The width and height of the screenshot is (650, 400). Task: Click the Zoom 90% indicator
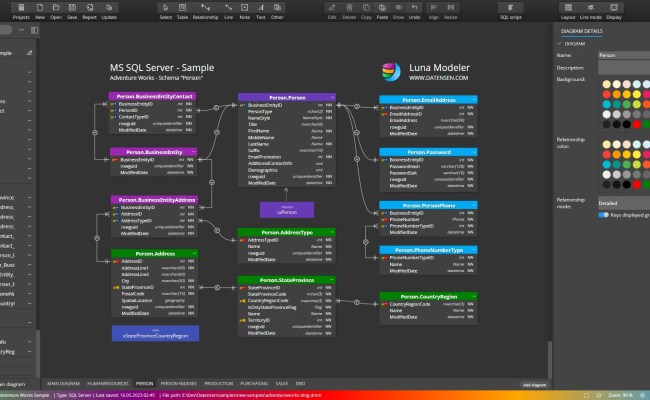(620, 395)
